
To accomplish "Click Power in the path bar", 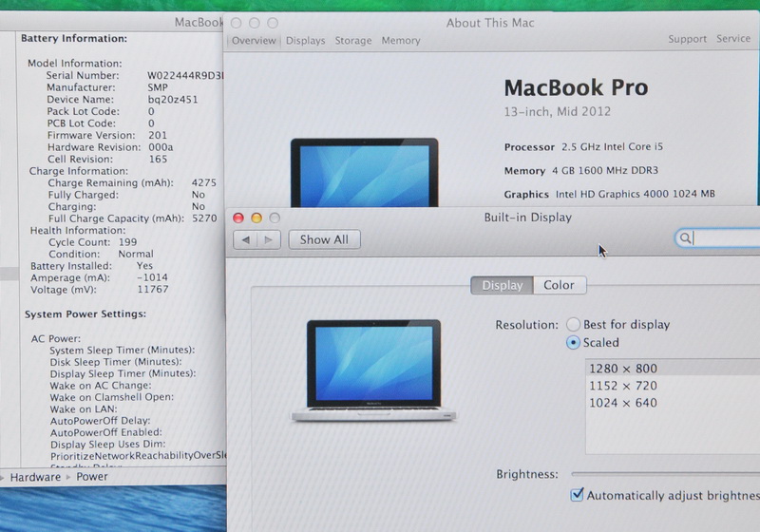I will [92, 477].
